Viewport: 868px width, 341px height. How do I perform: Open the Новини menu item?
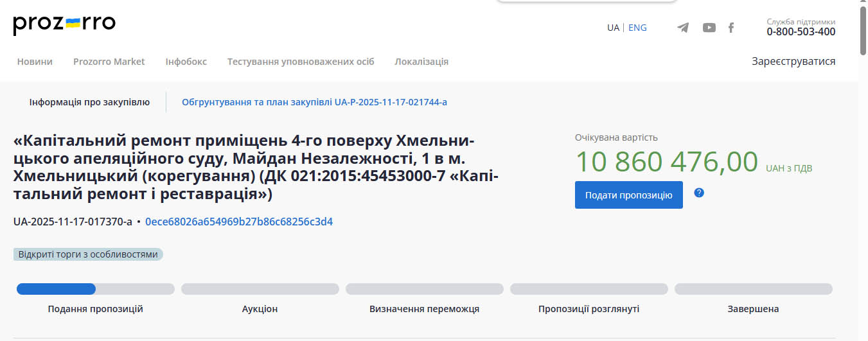click(x=35, y=62)
